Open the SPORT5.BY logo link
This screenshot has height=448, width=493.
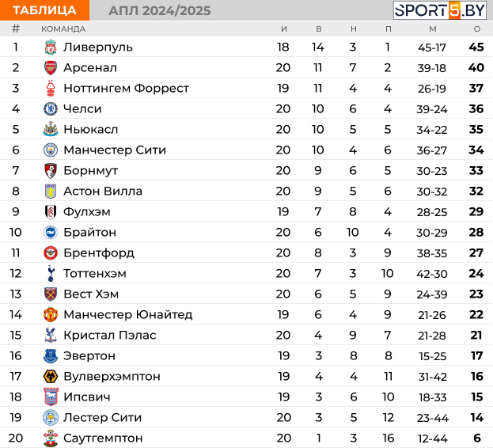[x=439, y=10]
